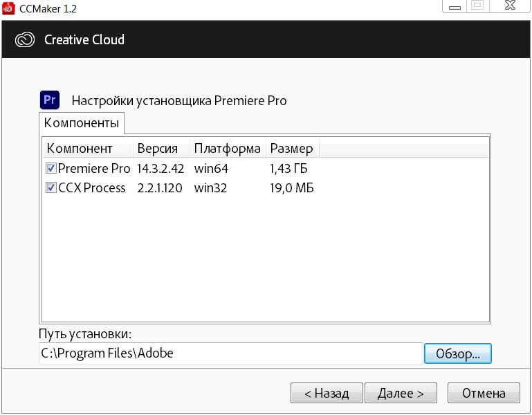The image size is (532, 415).
Task: Cancel setup with the Отмена button
Action: (x=484, y=393)
